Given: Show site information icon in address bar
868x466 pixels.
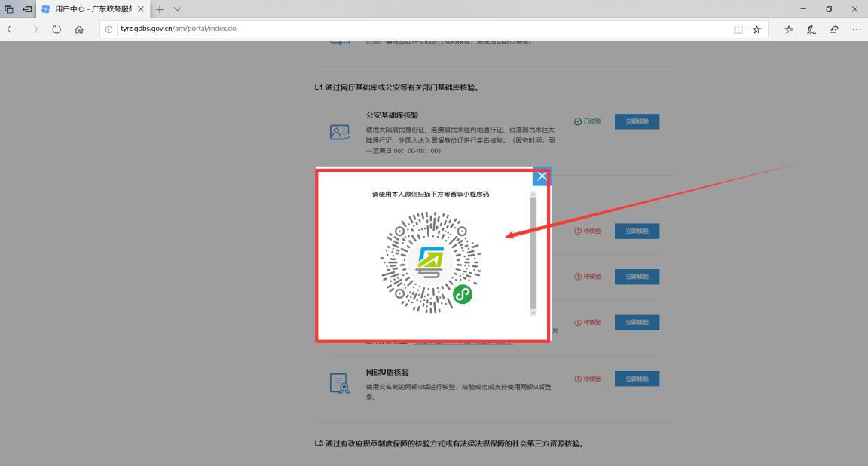Looking at the screenshot, I should click(x=109, y=29).
